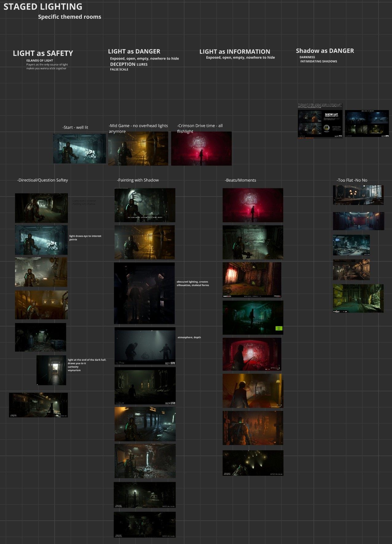Click 'Exposed, open, empty' text under LIGHT as INFORMATION

tap(241, 57)
